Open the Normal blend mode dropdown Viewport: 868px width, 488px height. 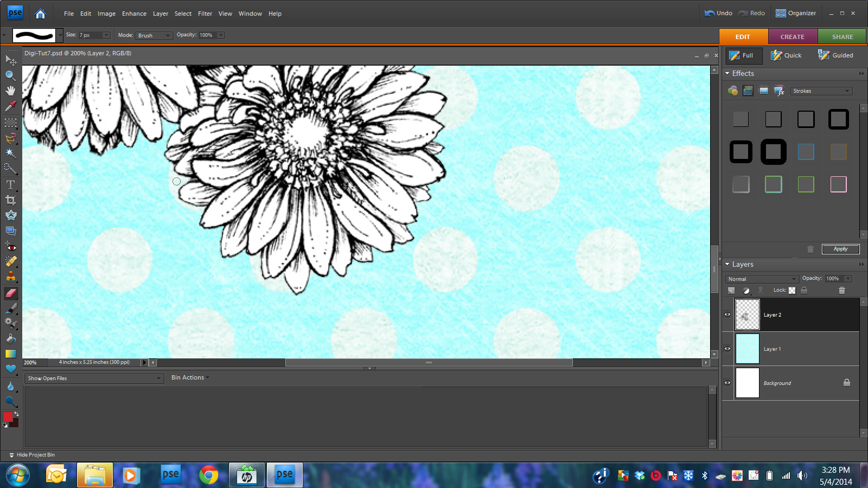tap(762, 279)
